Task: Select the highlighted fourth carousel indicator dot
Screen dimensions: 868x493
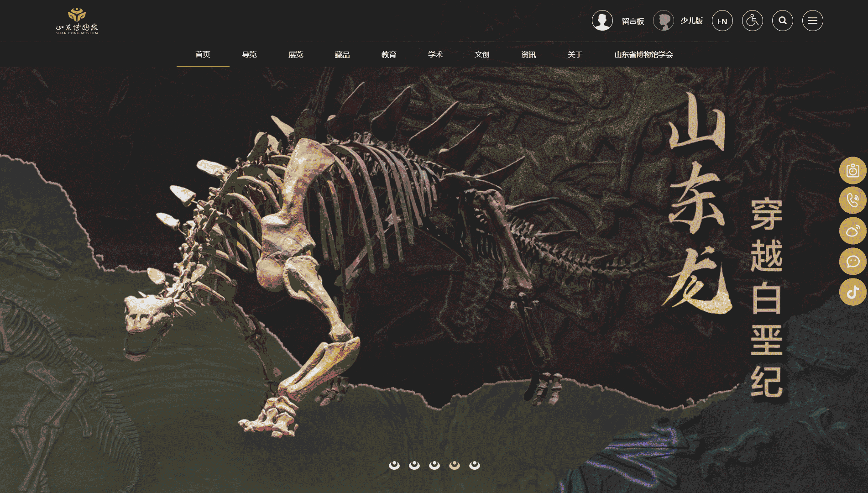Action: (x=455, y=465)
